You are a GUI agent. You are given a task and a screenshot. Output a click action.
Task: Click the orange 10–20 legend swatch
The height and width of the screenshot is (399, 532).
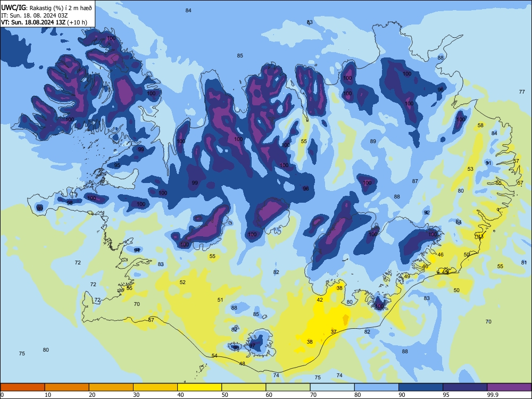click(x=67, y=387)
